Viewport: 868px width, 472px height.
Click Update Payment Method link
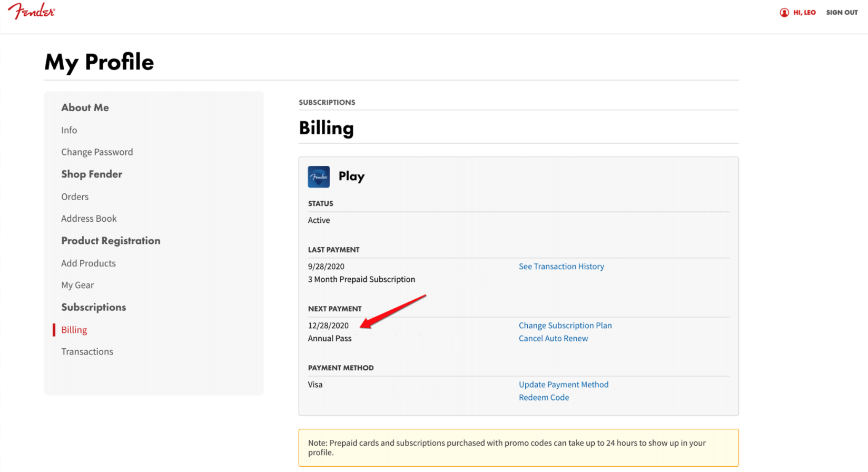point(564,385)
